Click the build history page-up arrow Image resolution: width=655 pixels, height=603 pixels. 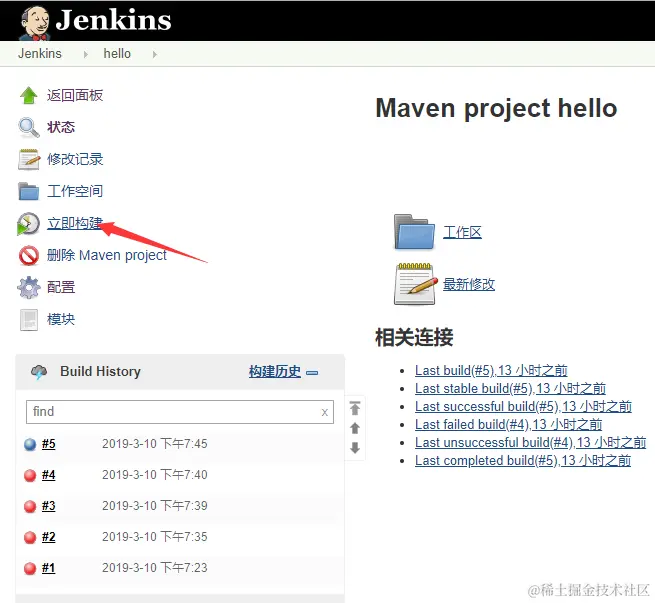tap(355, 428)
